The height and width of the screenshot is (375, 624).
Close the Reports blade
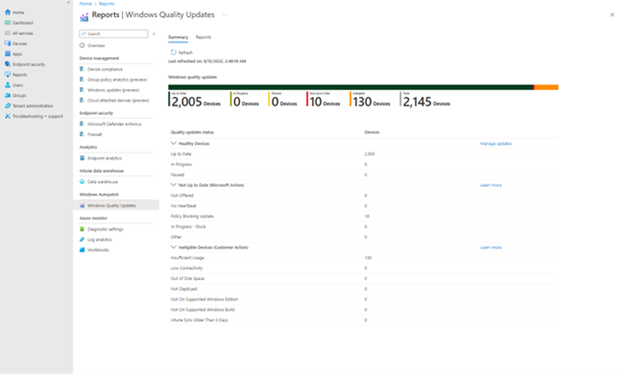click(612, 15)
